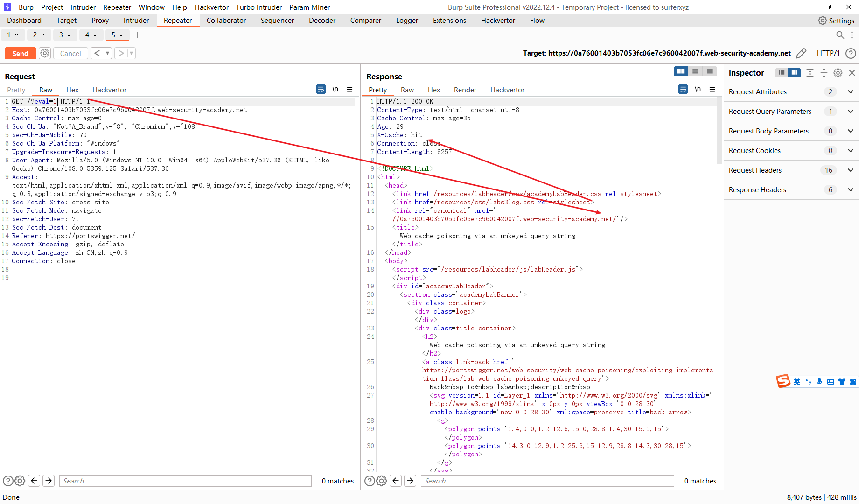859x504 pixels.
Task: Jump to next response search match
Action: pyautogui.click(x=410, y=481)
